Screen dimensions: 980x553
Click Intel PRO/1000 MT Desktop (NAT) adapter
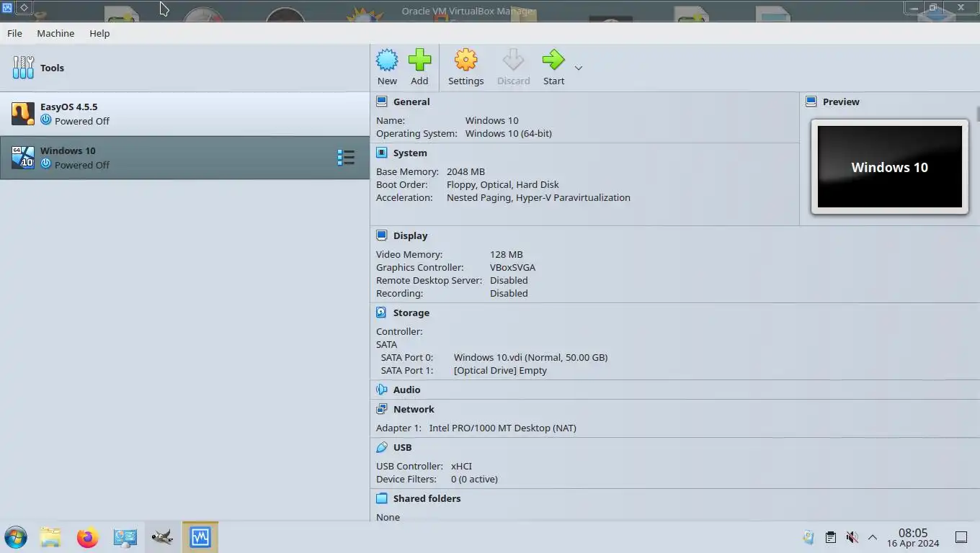point(502,428)
